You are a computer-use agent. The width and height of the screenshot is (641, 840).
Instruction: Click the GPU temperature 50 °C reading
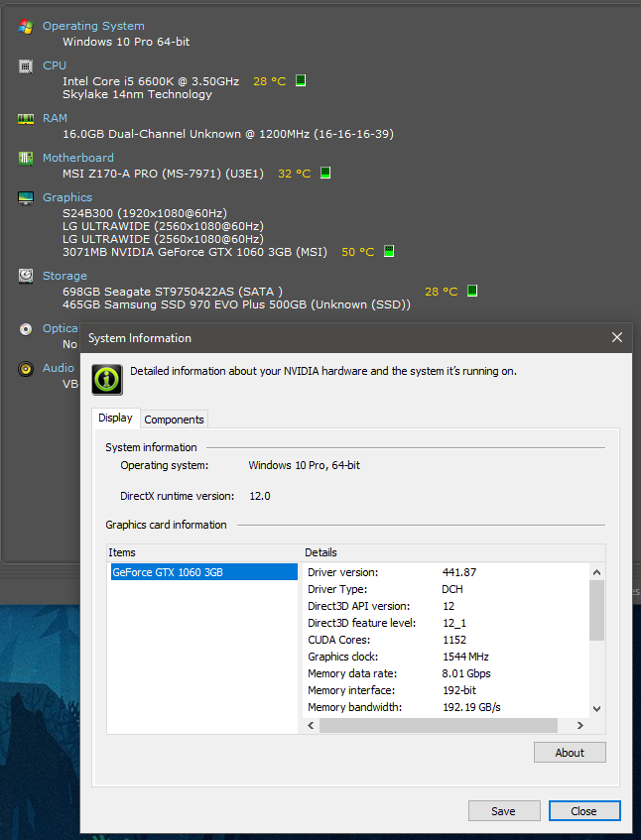pyautogui.click(x=358, y=252)
